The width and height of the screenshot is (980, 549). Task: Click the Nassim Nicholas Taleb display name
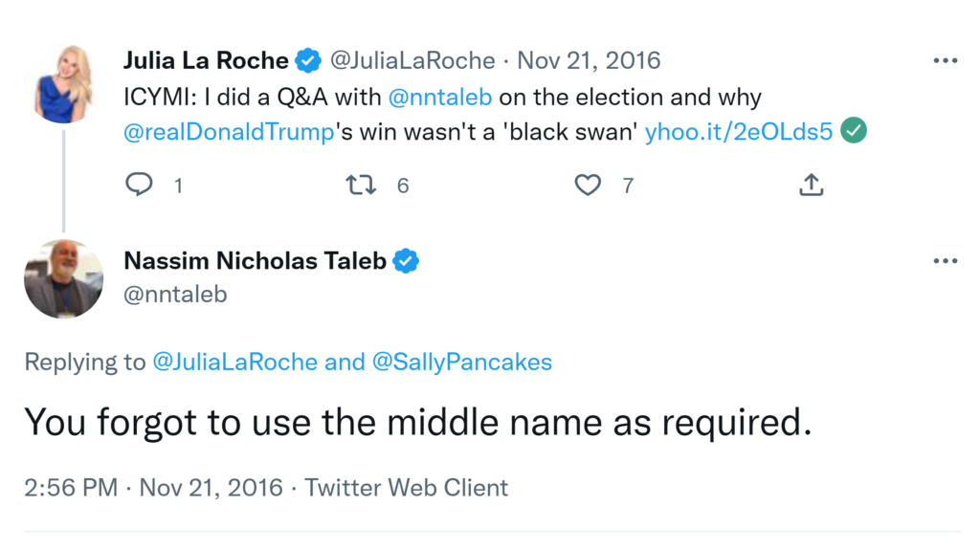256,261
